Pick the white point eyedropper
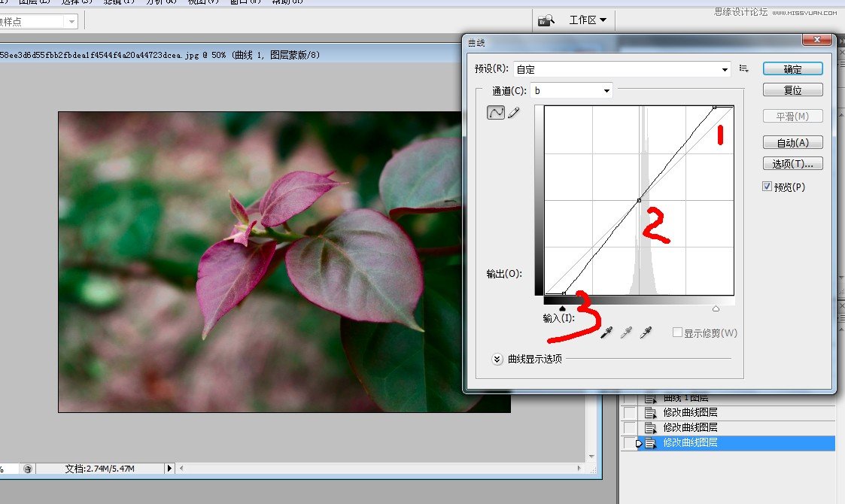Screen dimensions: 845x504 646,332
